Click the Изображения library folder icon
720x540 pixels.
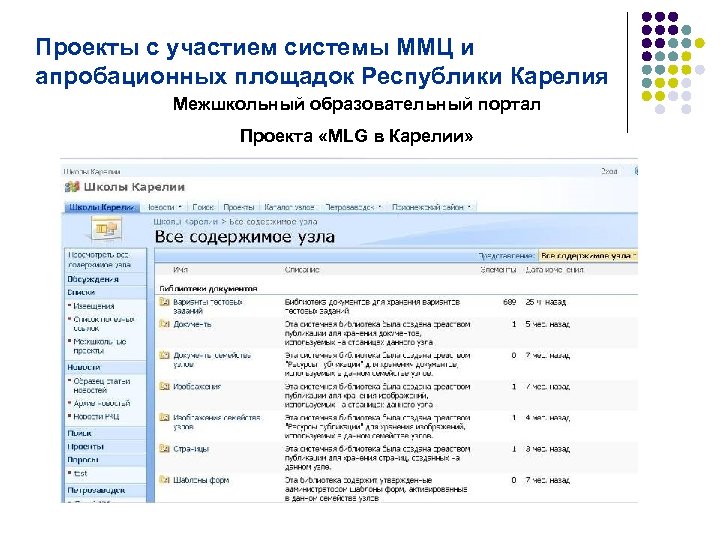164,387
